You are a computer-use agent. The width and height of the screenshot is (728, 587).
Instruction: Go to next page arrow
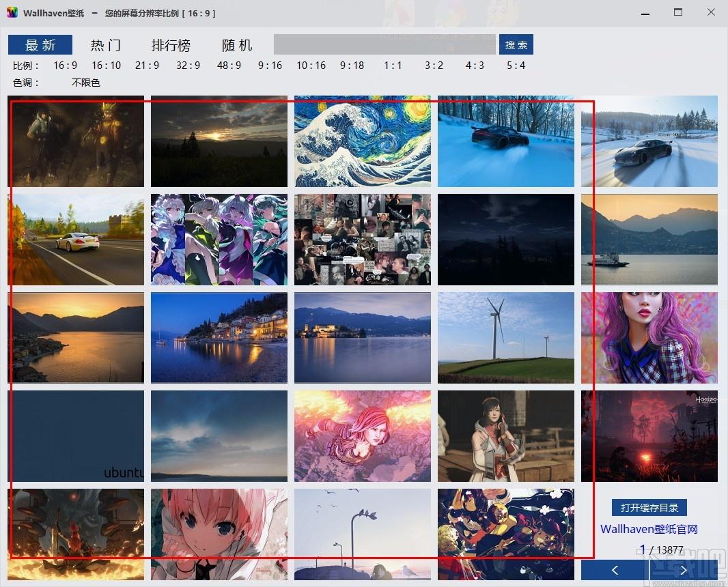point(684,571)
